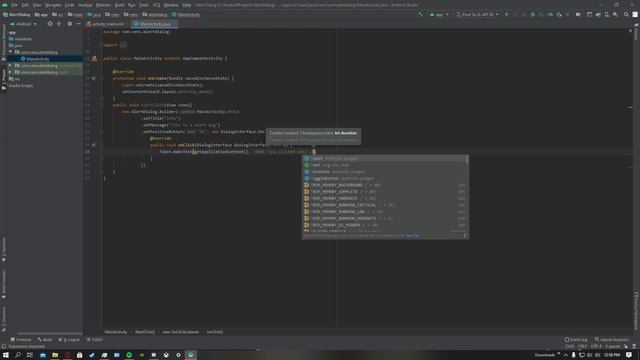Open the notification center icon in taskbar
This screenshot has width=640, height=360.
coord(629,355)
